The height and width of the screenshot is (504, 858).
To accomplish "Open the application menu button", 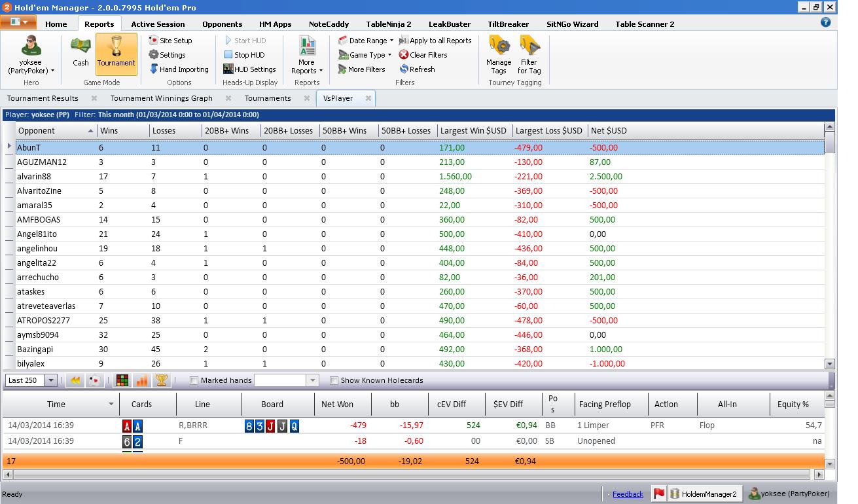I will [18, 22].
